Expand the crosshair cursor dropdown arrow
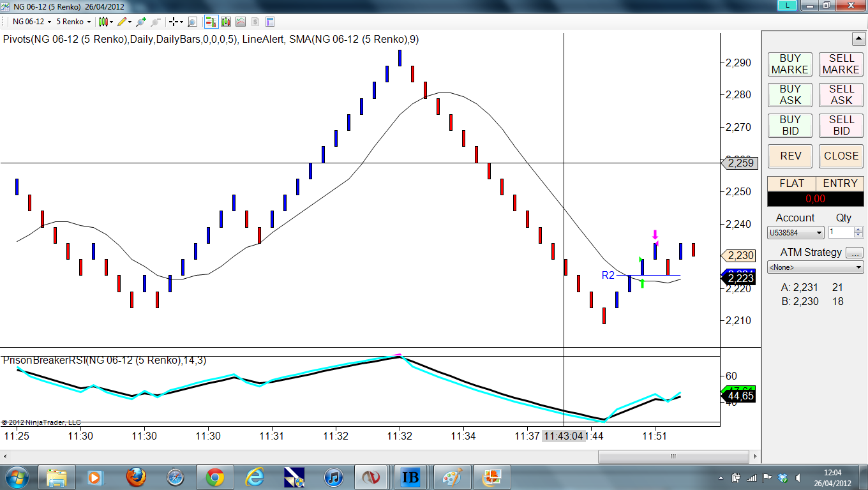The width and height of the screenshot is (868, 490). (181, 22)
